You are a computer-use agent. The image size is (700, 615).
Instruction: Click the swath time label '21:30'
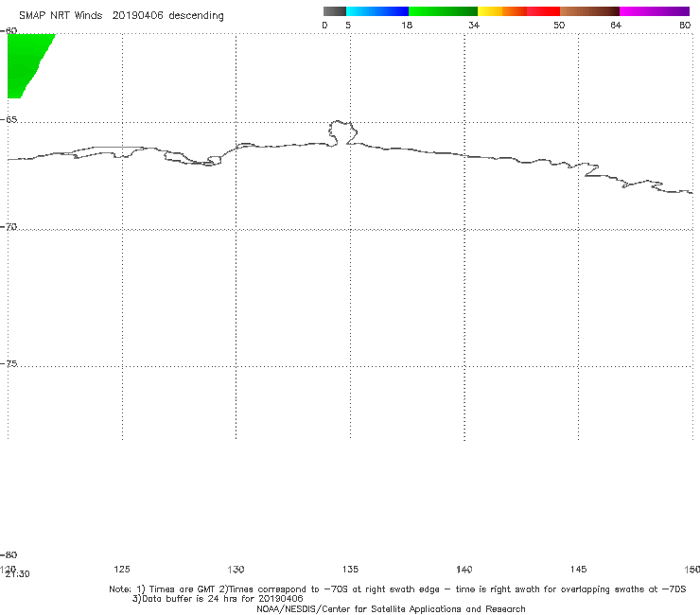[18, 574]
